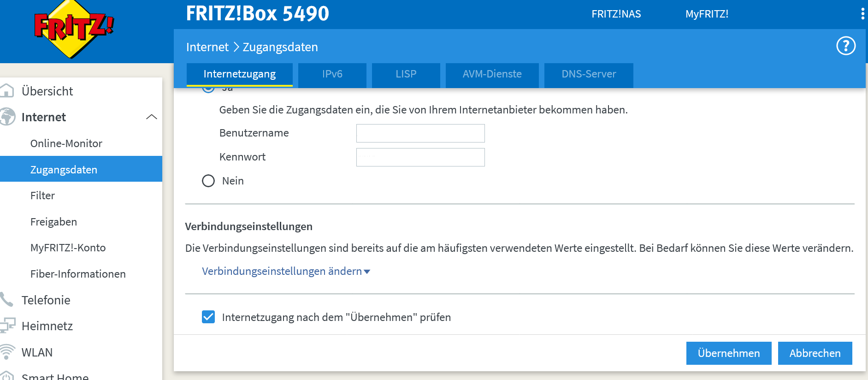Viewport: 868px width, 380px height.
Task: Click the Internet globe icon
Action: (x=7, y=117)
